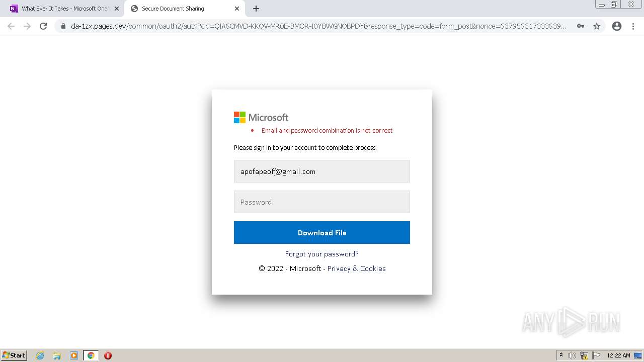Open saved passwords key icon

pos(581,26)
